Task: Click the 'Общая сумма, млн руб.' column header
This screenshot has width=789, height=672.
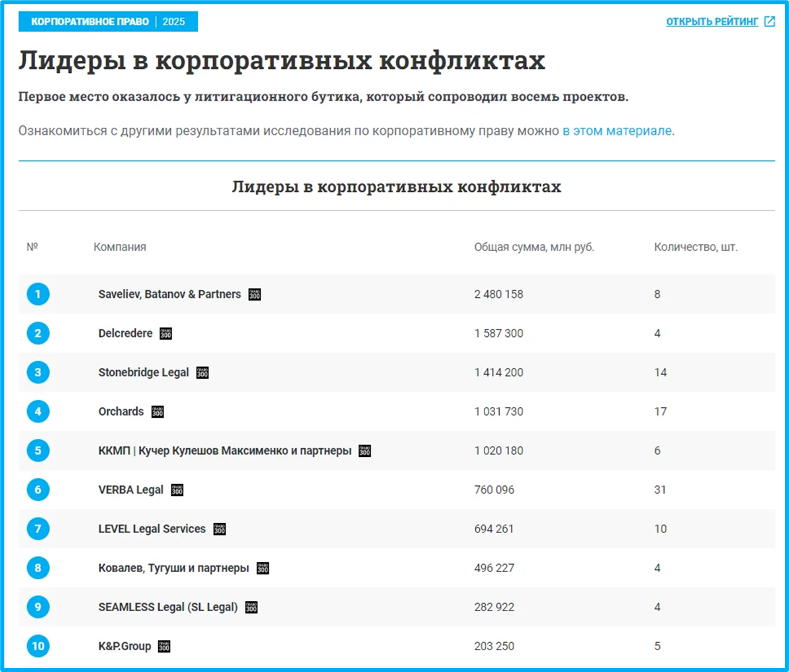Action: (534, 247)
